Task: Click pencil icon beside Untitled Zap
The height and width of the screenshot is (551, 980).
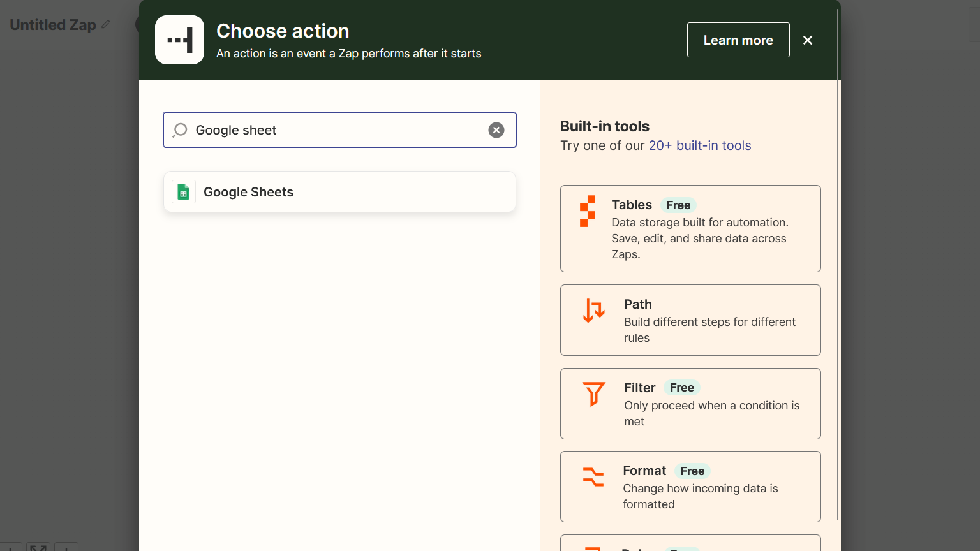Action: pyautogui.click(x=106, y=24)
